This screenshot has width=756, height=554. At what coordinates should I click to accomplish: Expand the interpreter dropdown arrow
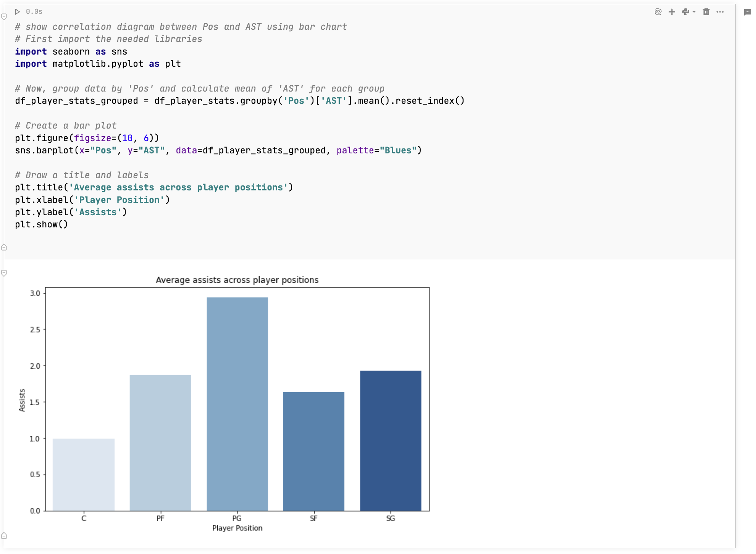[x=694, y=12]
